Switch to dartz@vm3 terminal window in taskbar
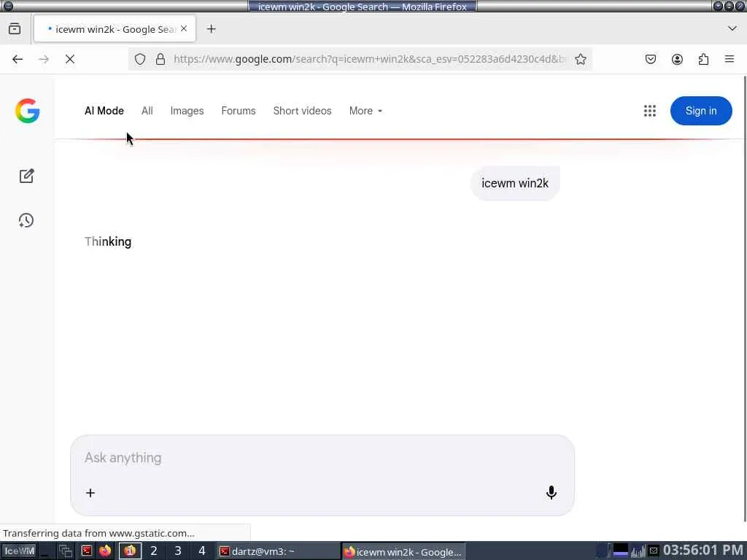Image resolution: width=747 pixels, height=560 pixels. coord(279,551)
